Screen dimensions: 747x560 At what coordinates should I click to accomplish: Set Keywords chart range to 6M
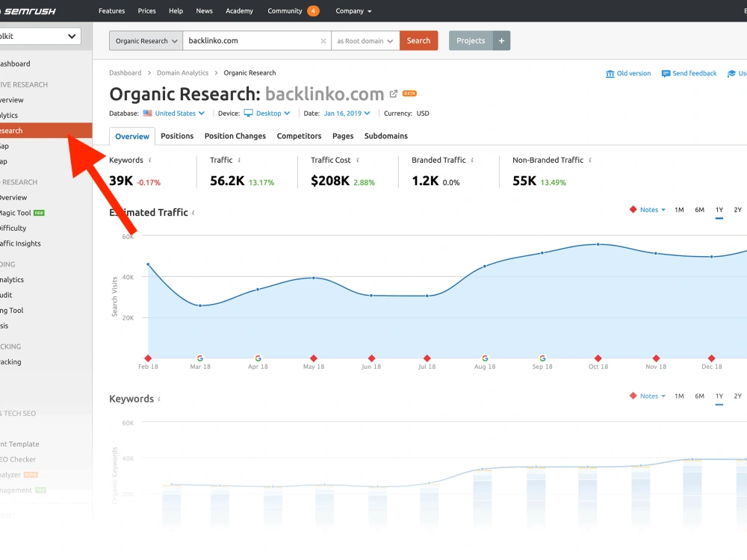click(x=699, y=396)
